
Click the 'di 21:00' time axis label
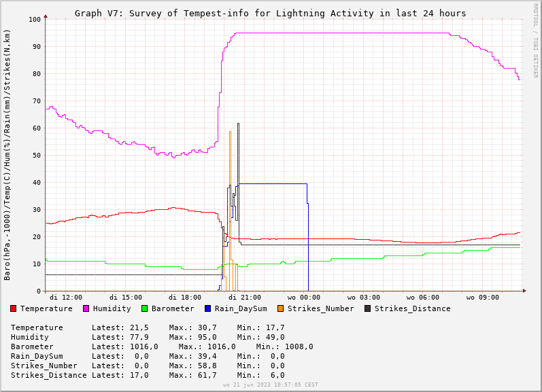244,297
